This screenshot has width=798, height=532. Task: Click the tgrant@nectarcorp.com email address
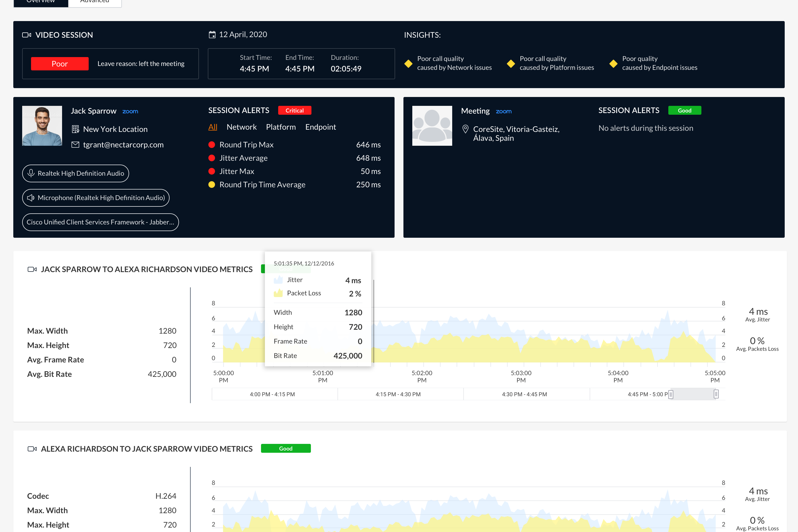pos(123,145)
